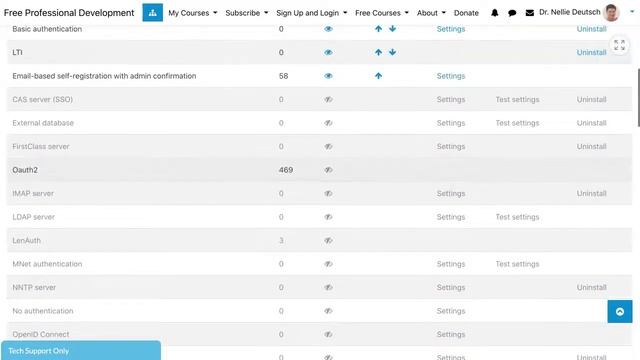Viewport: 640px width, 360px height.
Task: Click the page vertical scrollbar
Action: pyautogui.click(x=638, y=98)
